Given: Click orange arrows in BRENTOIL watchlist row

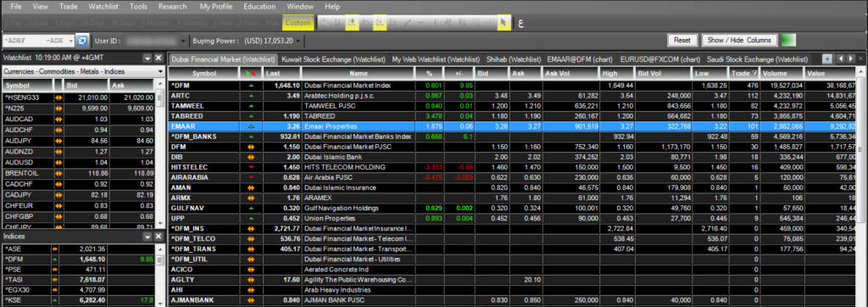Looking at the screenshot, I should tap(58, 174).
